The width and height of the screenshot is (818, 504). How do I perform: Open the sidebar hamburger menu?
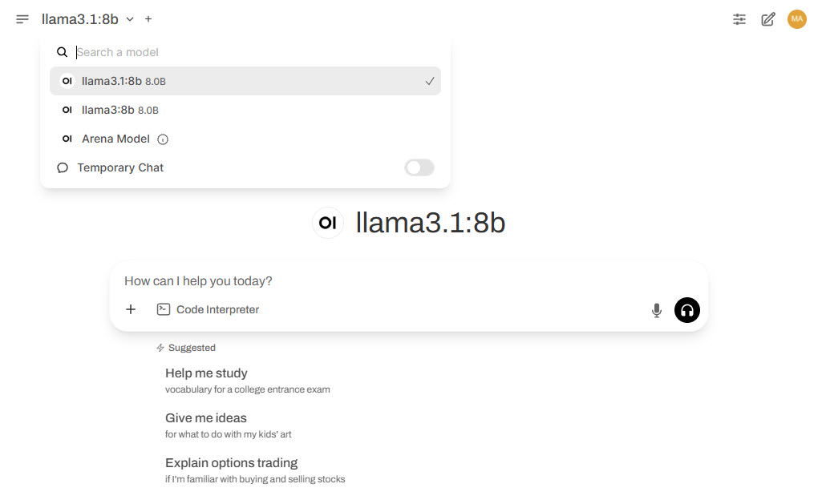coord(22,19)
